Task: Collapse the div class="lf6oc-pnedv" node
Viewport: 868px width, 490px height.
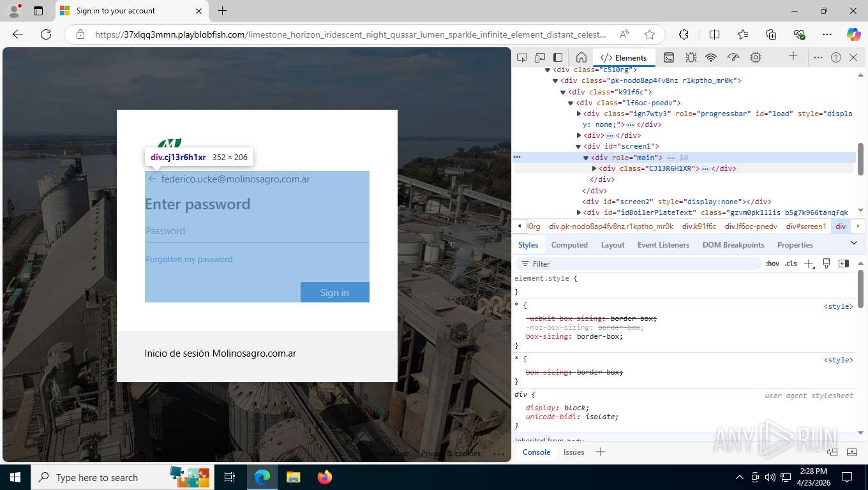Action: (x=571, y=103)
